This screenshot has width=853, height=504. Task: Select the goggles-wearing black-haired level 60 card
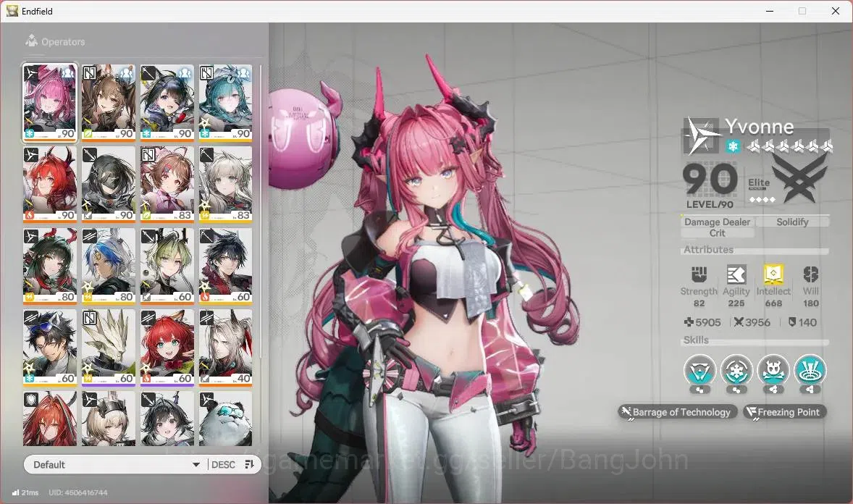49,348
